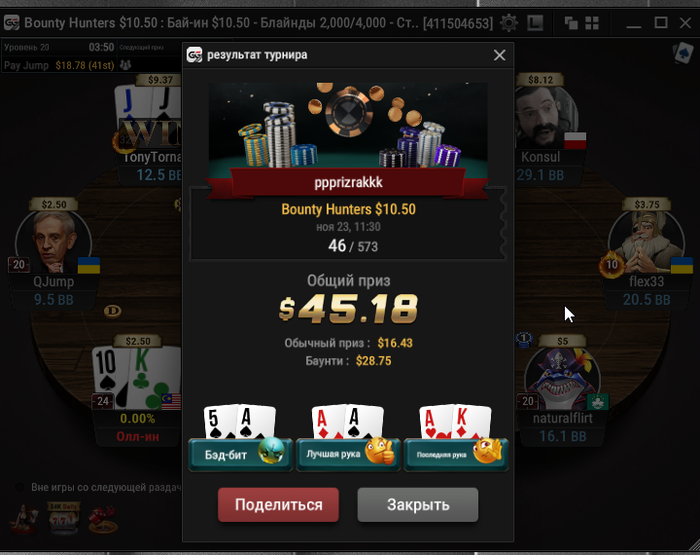700x555 pixels.
Task: Select the cascade windows icon
Action: (571, 23)
